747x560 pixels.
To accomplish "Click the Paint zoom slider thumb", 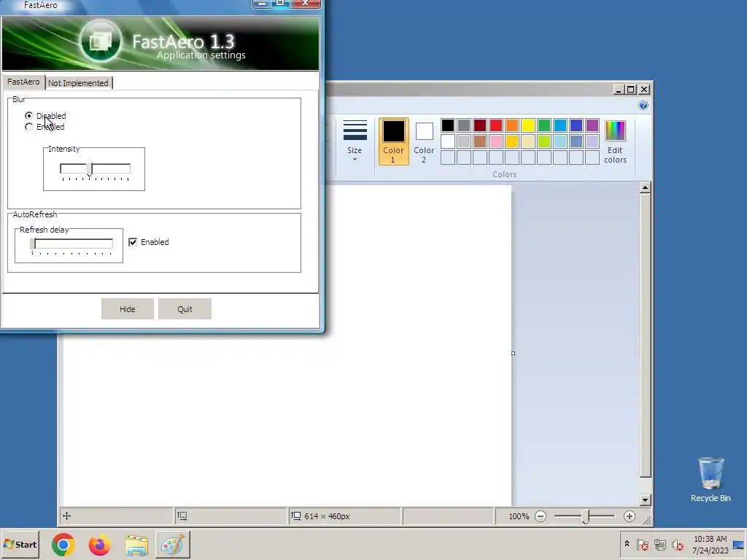I will [x=586, y=517].
